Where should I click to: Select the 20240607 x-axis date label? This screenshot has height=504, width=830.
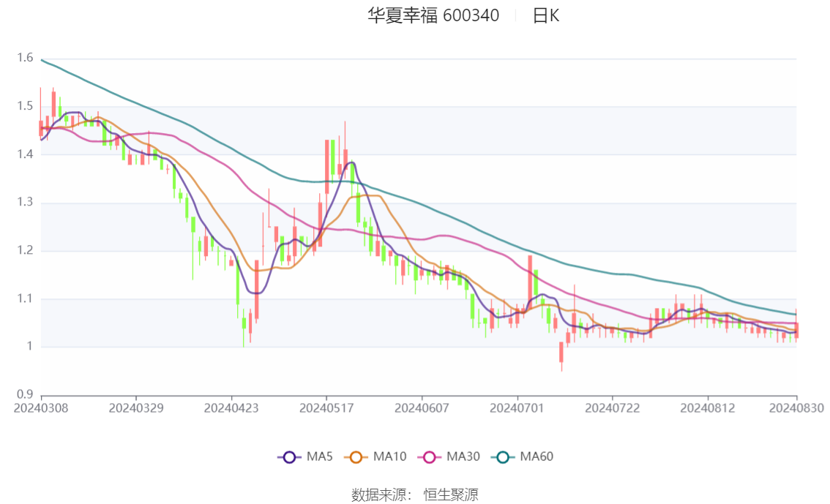point(422,408)
